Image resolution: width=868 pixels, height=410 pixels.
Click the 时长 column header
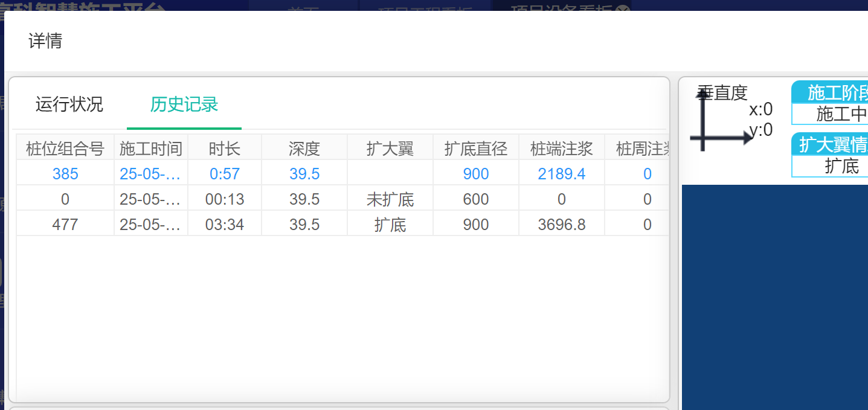coord(225,148)
